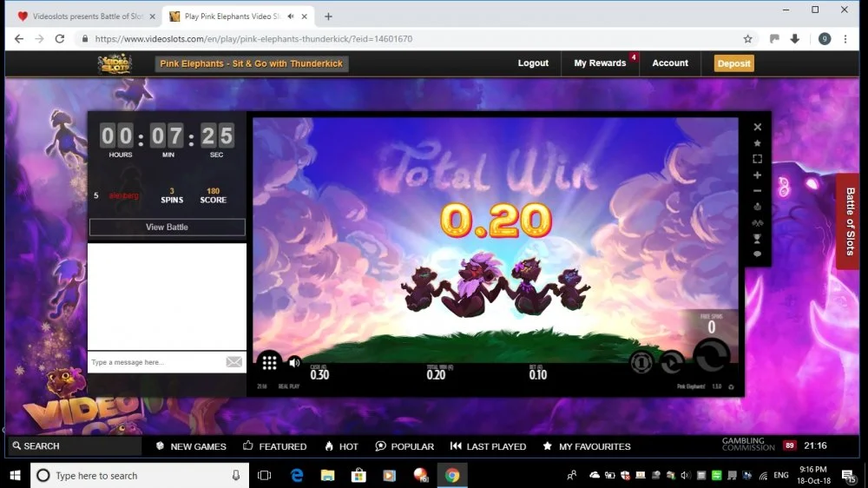The image size is (868, 488).
Task: Open the Search box in bottom bar
Action: [x=75, y=446]
